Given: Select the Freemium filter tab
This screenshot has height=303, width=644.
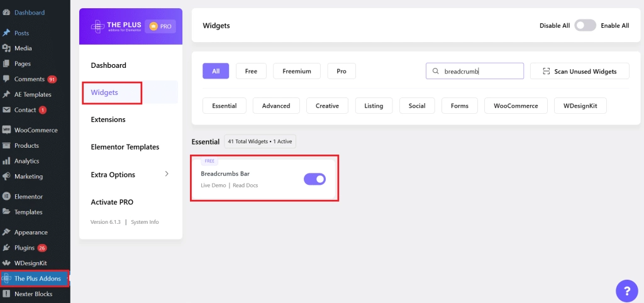Looking at the screenshot, I should pos(297,71).
